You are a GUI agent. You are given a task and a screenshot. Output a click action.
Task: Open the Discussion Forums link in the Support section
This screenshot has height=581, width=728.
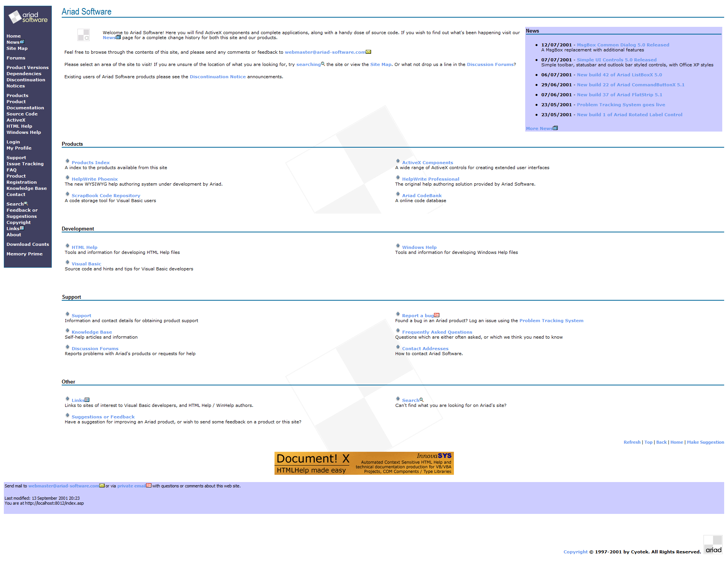95,349
